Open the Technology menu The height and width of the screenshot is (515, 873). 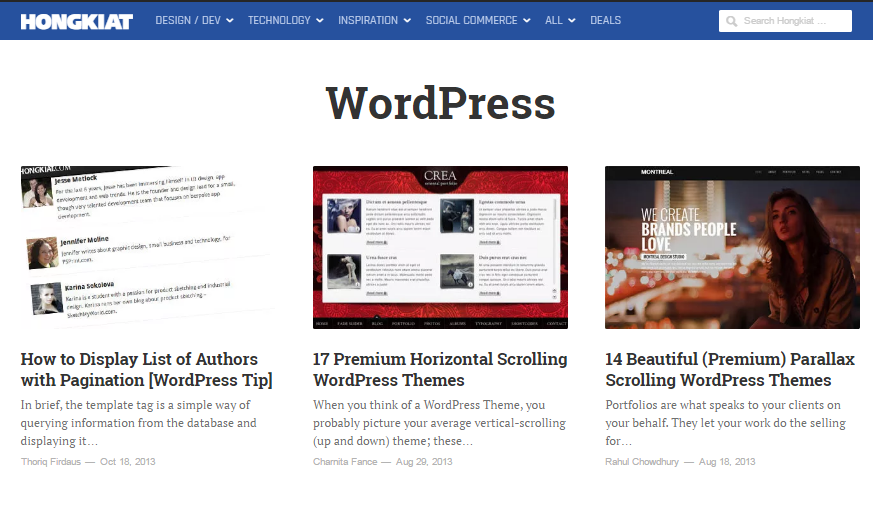tap(286, 20)
